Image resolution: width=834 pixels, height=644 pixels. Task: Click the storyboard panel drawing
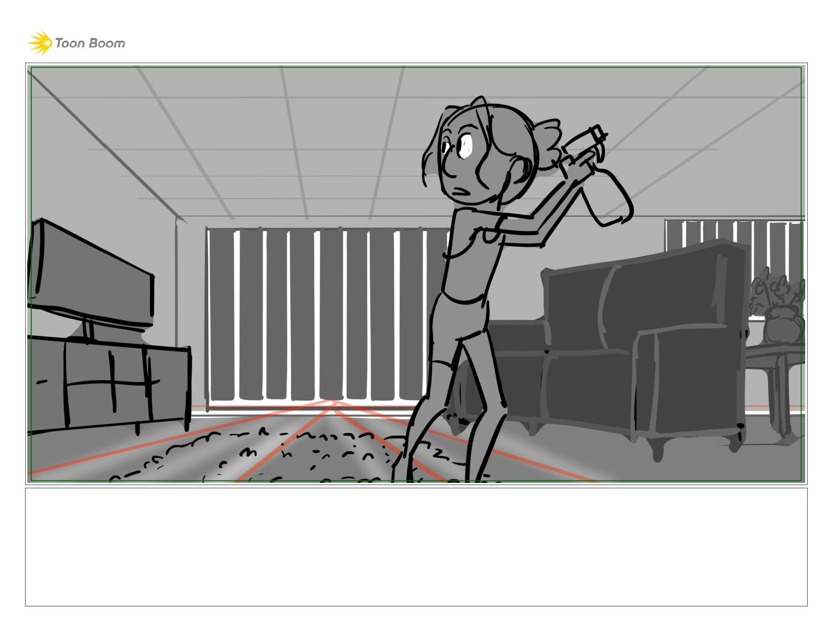point(416,274)
